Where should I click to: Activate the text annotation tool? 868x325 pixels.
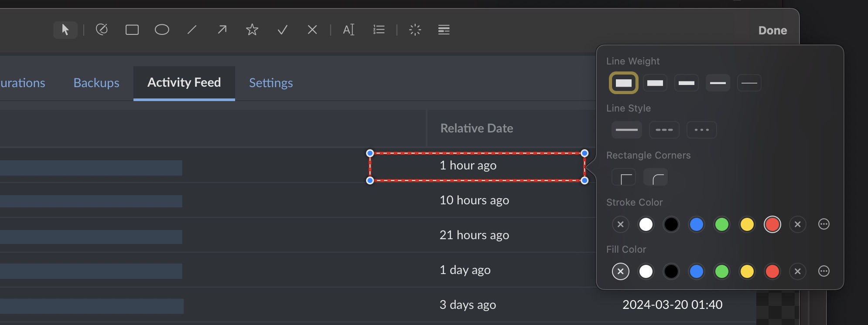(349, 30)
